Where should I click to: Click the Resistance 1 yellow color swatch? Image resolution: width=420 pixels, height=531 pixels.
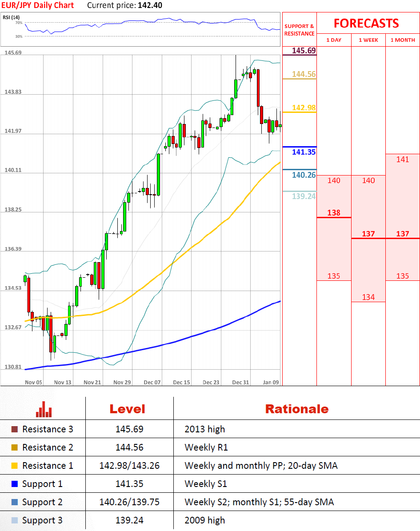[x=15, y=466]
